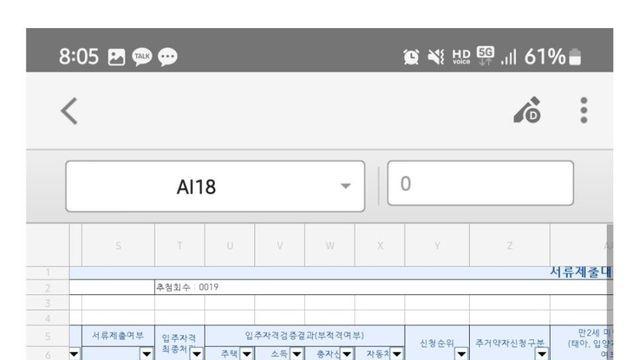
Task: Tap the muted vibrate status icon
Action: 436,57
